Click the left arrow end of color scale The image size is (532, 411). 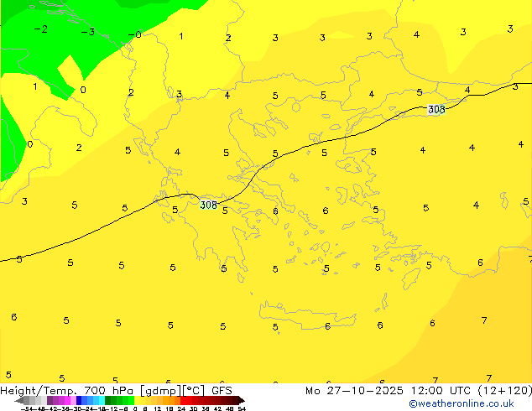pos(19,401)
